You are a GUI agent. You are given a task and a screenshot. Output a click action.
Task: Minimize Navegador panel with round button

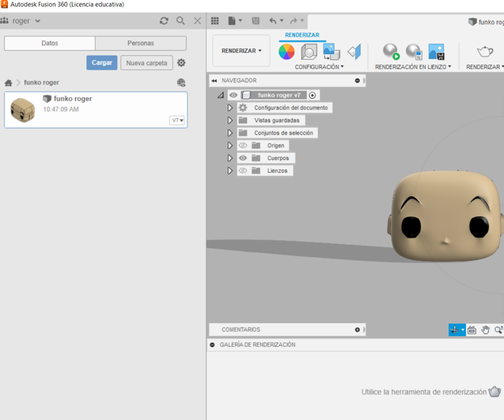[x=357, y=80]
